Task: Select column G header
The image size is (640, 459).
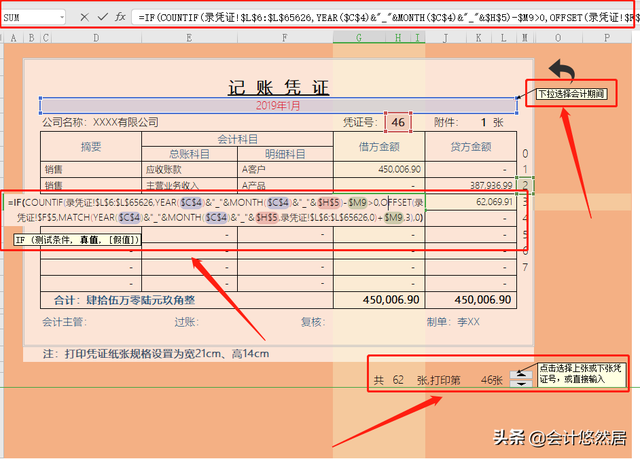Action: click(x=359, y=38)
